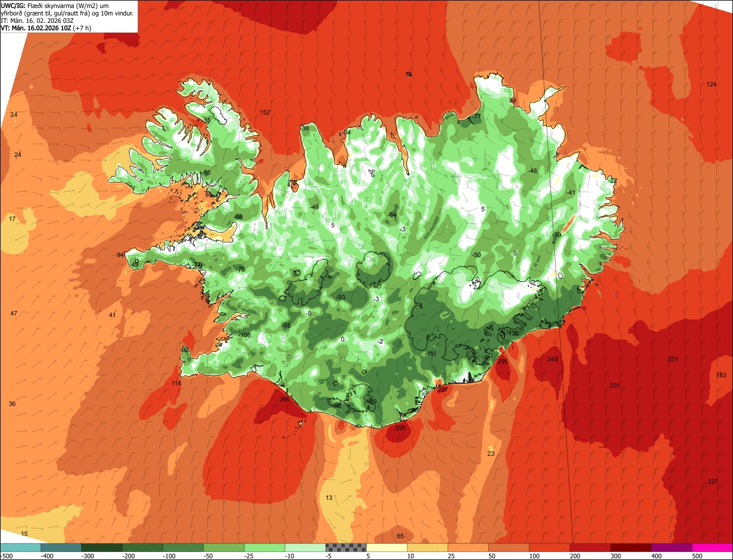
Task: Click the dark teal legend swatch between -400 and -300
Action: pos(61,547)
